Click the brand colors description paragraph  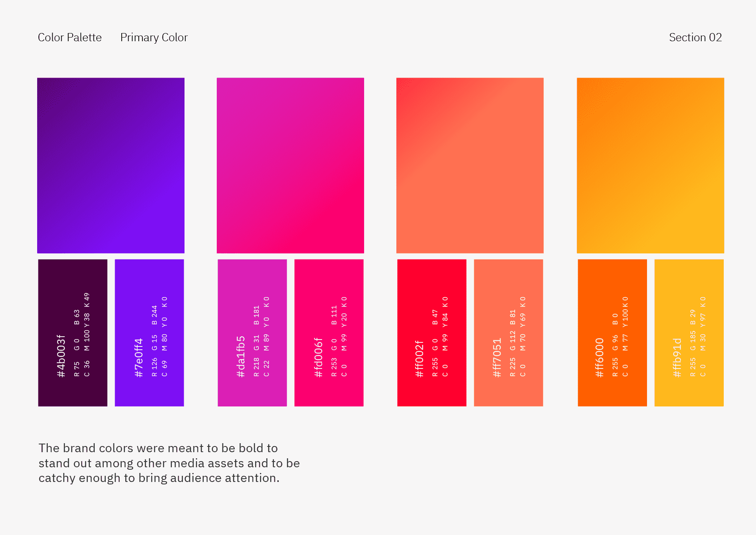(x=169, y=463)
